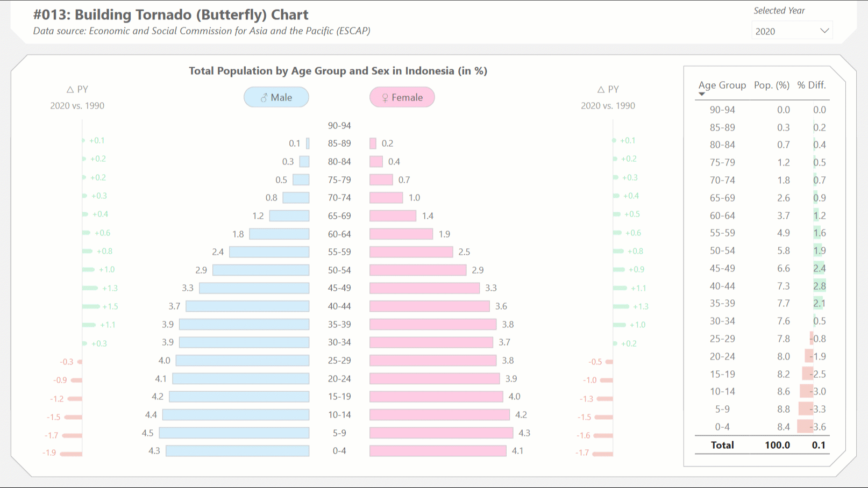Image resolution: width=868 pixels, height=488 pixels.
Task: Click the green dot beside +0.1 on right panel
Action: pyautogui.click(x=613, y=140)
